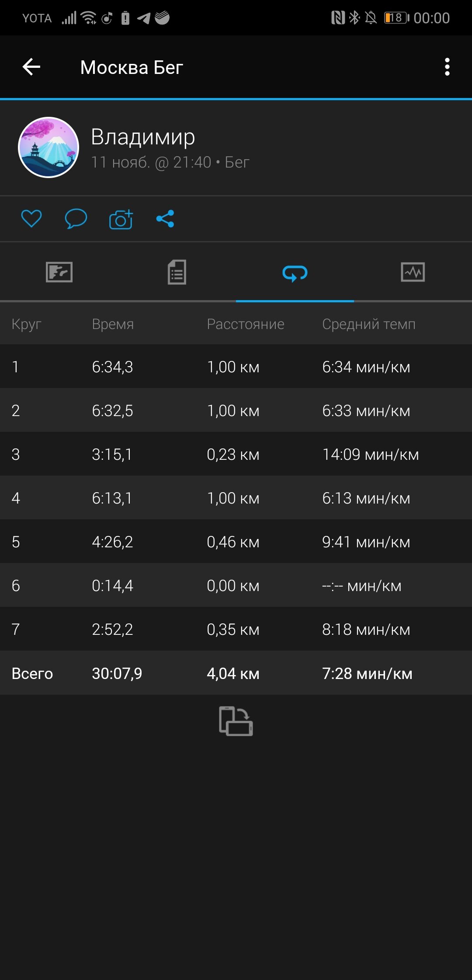This screenshot has height=980, width=472.
Task: Select lap 3 row with 14:09 pace
Action: [236, 454]
